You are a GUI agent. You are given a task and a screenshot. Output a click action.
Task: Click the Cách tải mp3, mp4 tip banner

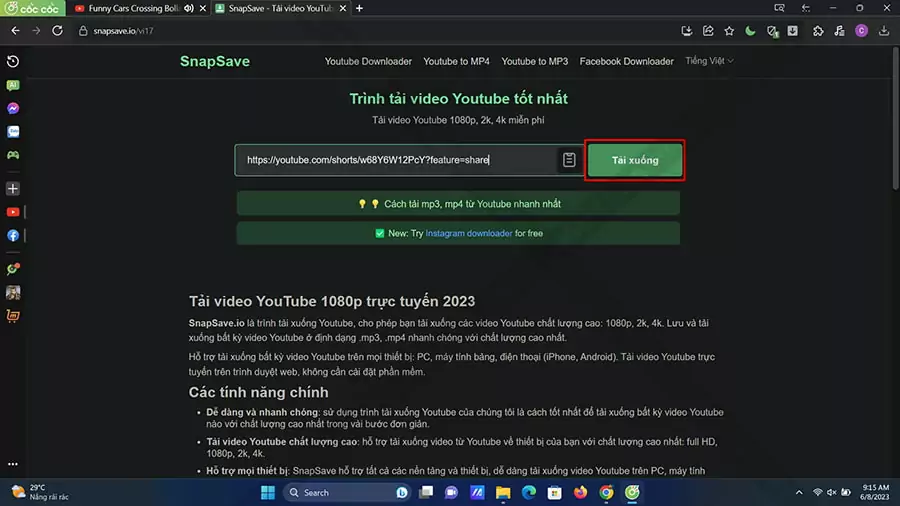coord(458,204)
